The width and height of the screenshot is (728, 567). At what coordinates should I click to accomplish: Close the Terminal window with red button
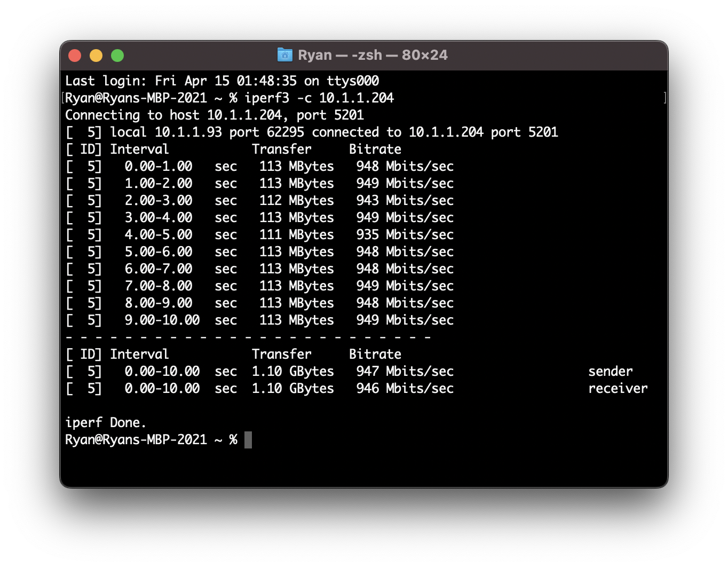(x=75, y=56)
